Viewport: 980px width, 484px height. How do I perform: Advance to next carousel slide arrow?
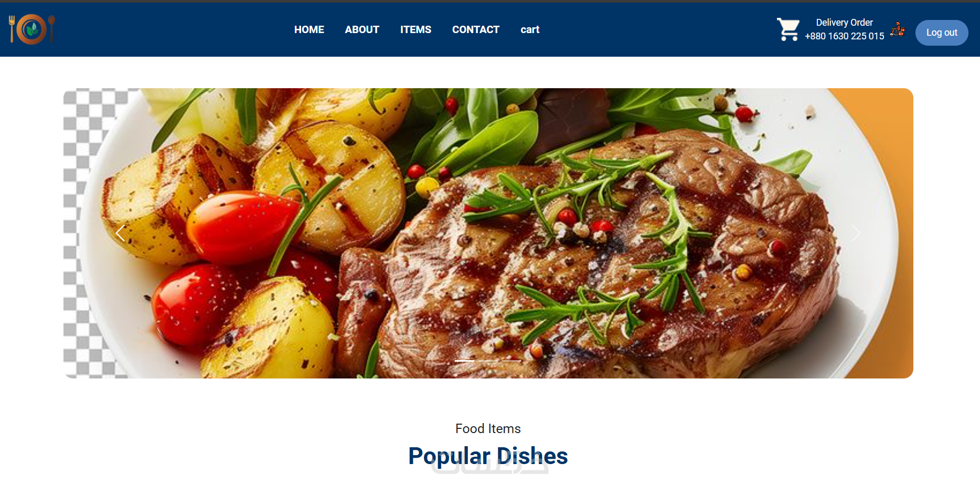pos(856,233)
